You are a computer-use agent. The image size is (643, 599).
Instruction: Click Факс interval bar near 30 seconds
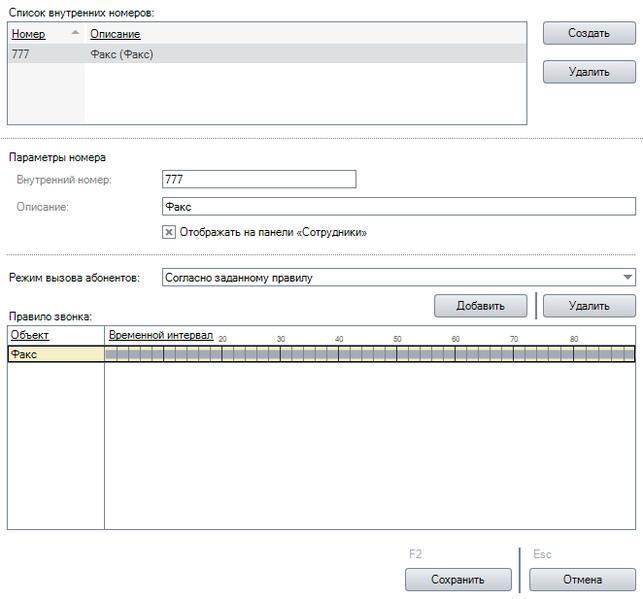(280, 354)
